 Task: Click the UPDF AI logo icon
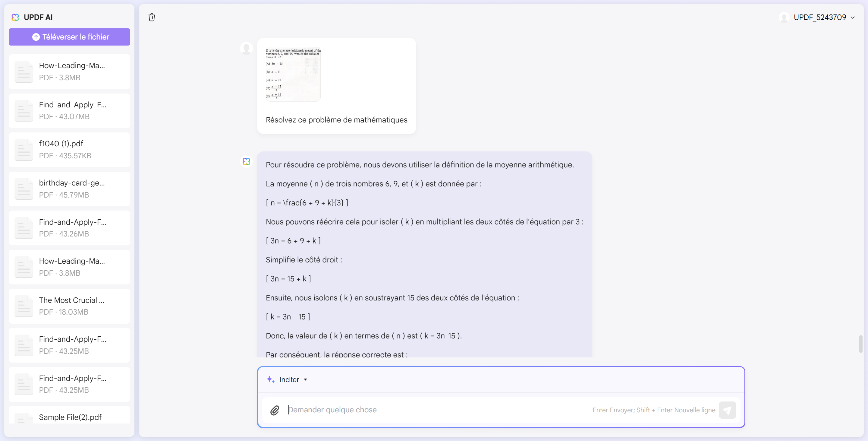(x=15, y=17)
